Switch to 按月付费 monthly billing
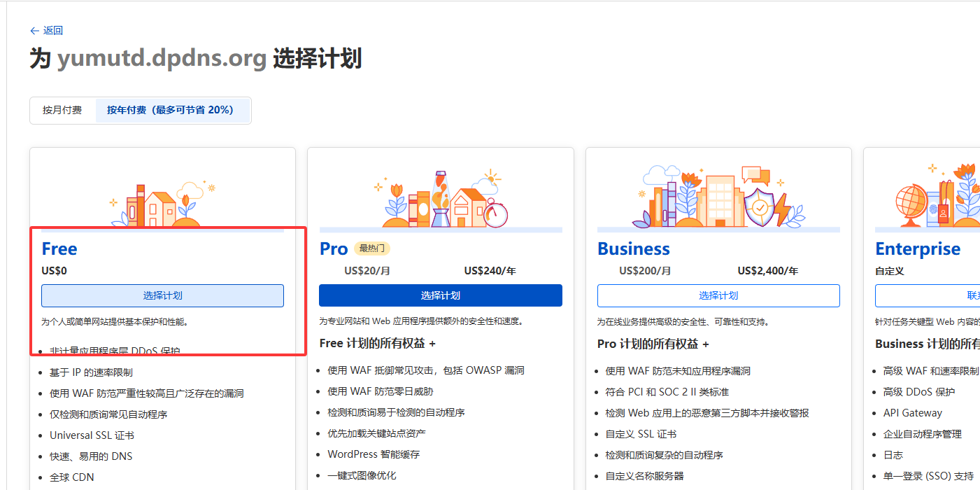Viewport: 980px width, 490px height. click(62, 110)
